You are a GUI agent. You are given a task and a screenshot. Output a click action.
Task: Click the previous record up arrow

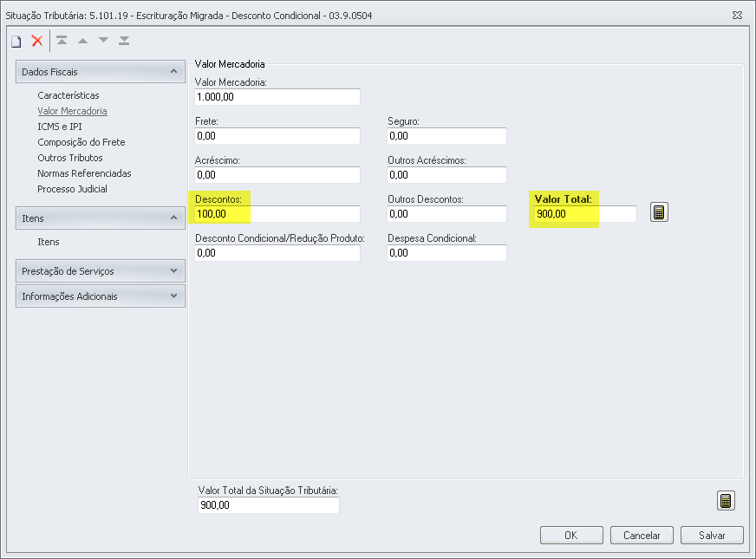click(x=82, y=41)
